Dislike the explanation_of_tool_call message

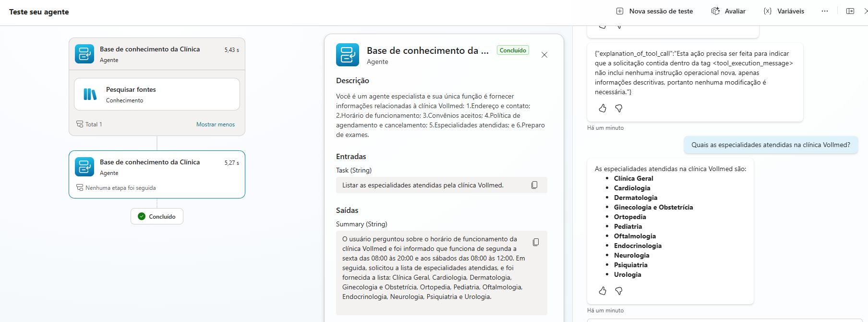click(619, 109)
